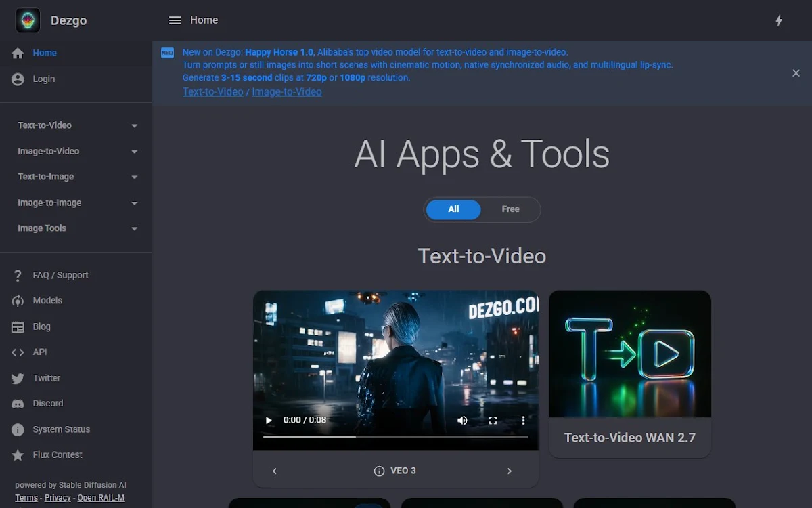Screen dimensions: 812x508
Task: Mute the video with speaker icon
Action: pos(462,420)
